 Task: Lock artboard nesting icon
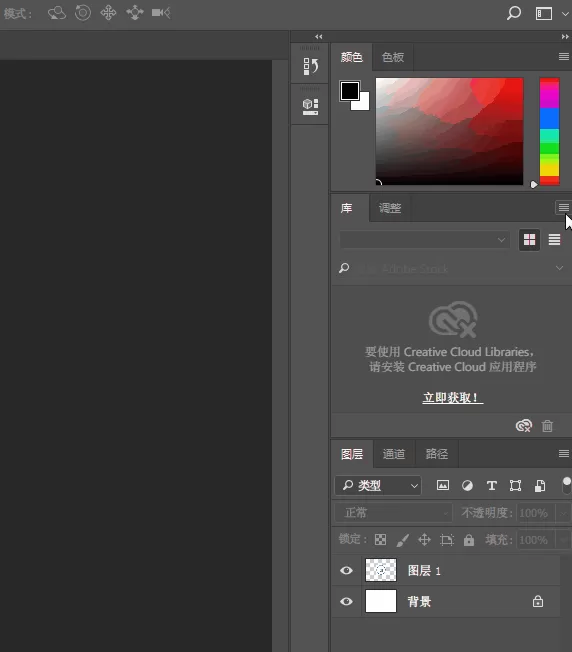(x=447, y=540)
